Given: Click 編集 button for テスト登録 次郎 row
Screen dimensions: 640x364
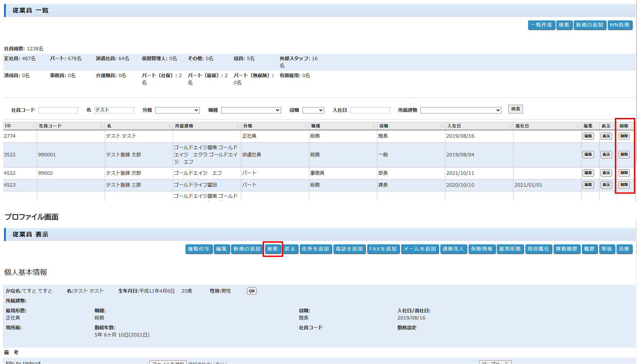Looking at the screenshot, I should pos(588,173).
